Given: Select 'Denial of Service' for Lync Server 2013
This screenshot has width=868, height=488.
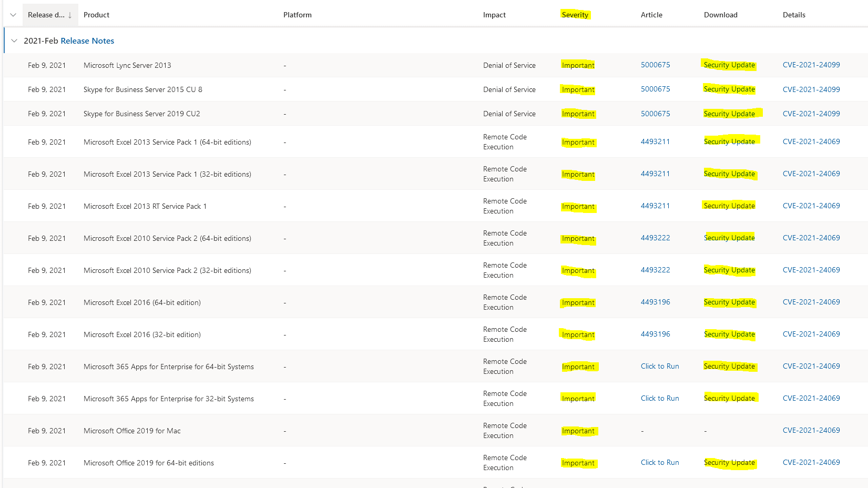Looking at the screenshot, I should coord(509,66).
